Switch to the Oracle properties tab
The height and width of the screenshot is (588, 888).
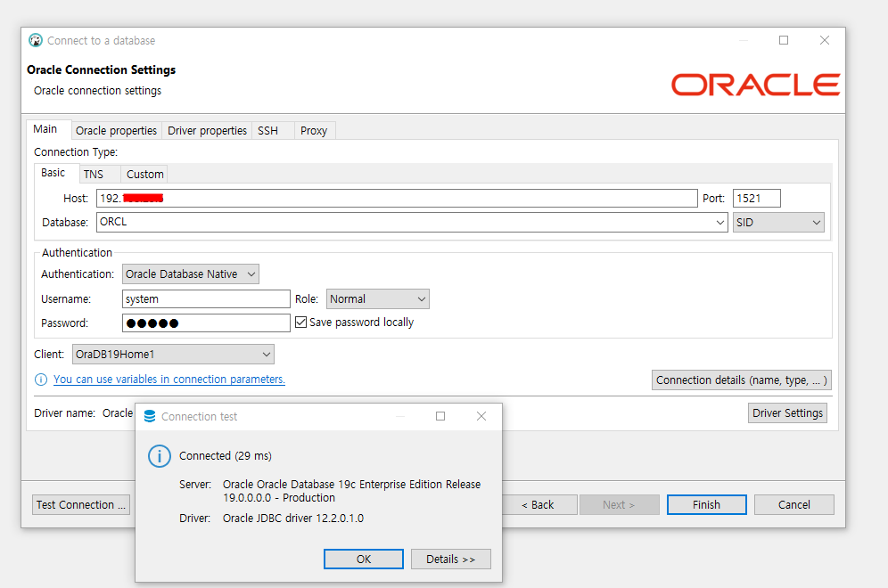tap(116, 130)
